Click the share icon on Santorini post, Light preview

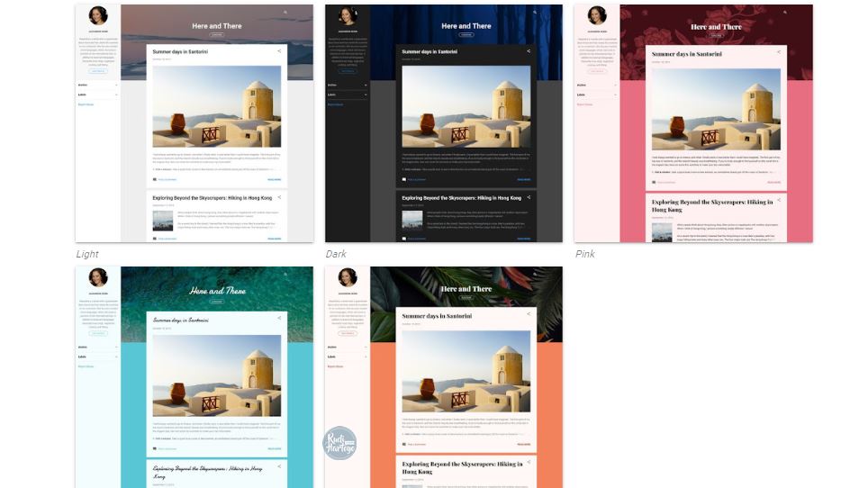coord(279,51)
